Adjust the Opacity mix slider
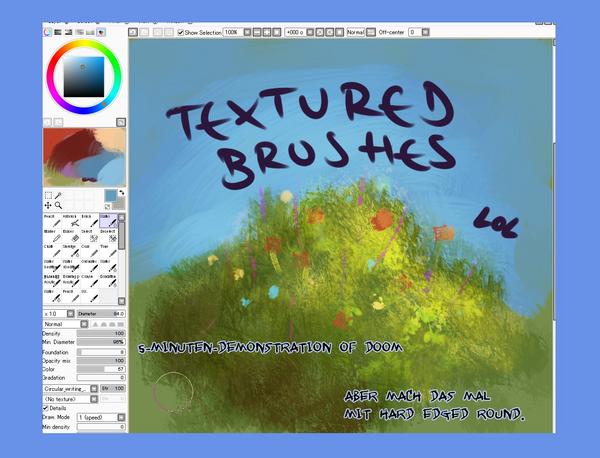600x458 pixels. pyautogui.click(x=101, y=361)
